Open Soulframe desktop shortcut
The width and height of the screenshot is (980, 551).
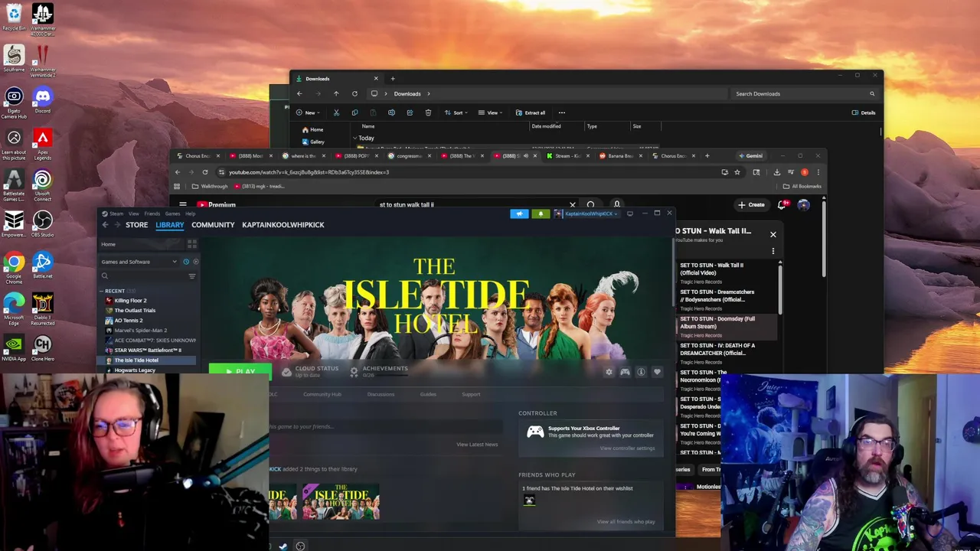coord(14,60)
